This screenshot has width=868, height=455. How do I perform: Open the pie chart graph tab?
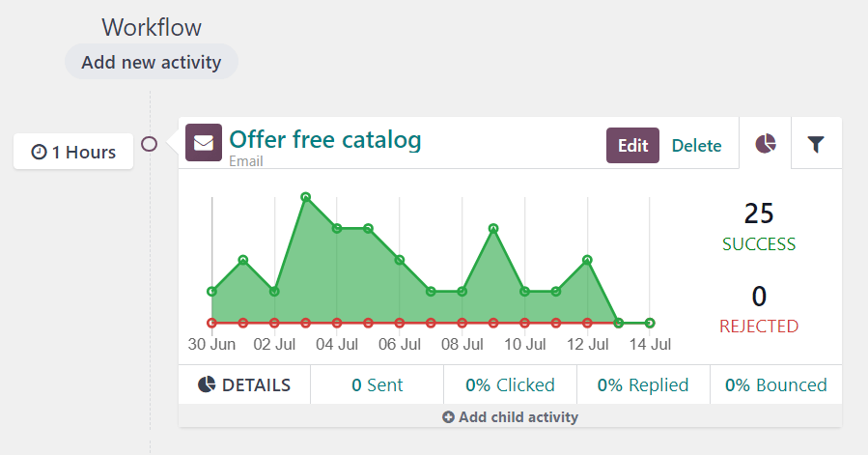click(x=765, y=144)
